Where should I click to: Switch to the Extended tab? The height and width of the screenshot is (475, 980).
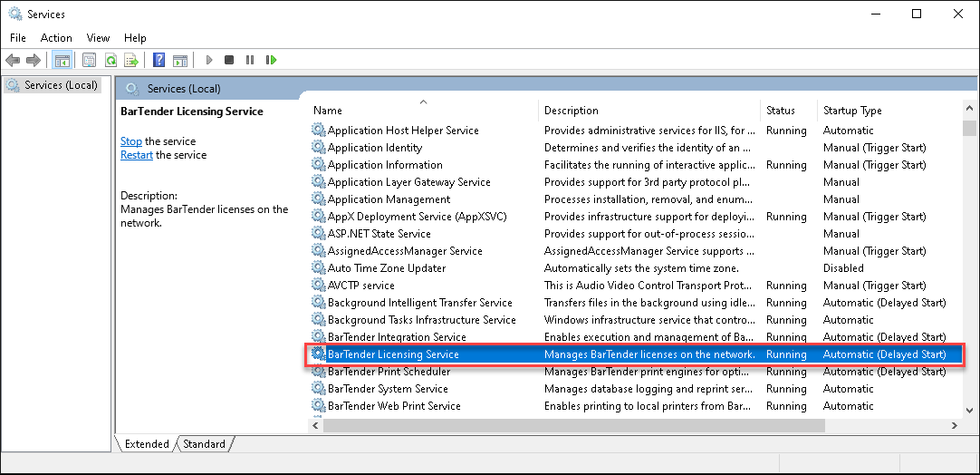(x=147, y=443)
